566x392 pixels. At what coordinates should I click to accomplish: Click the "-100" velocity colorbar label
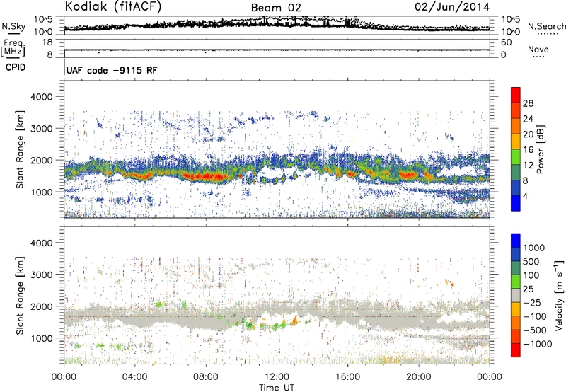(535, 316)
